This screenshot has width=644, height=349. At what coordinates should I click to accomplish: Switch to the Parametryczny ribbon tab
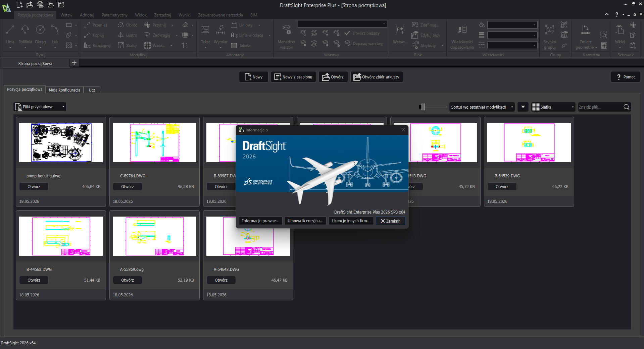click(114, 15)
